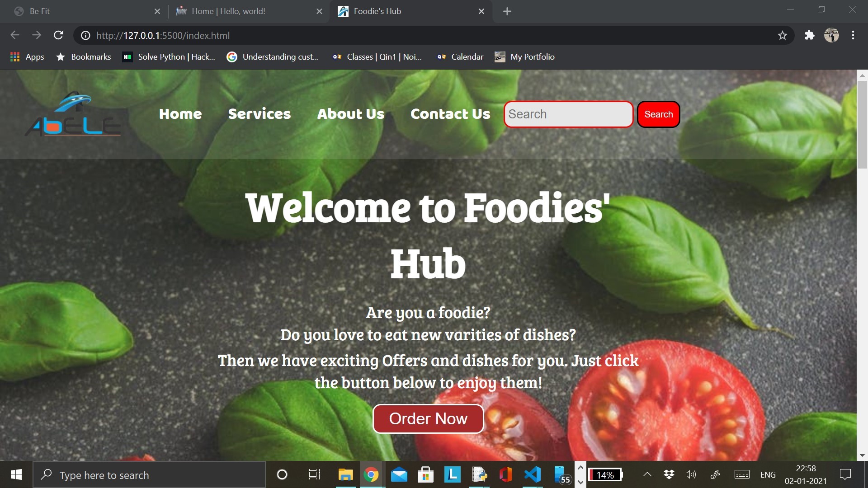Click the Dropbox tray icon
868x488 pixels.
[669, 474]
